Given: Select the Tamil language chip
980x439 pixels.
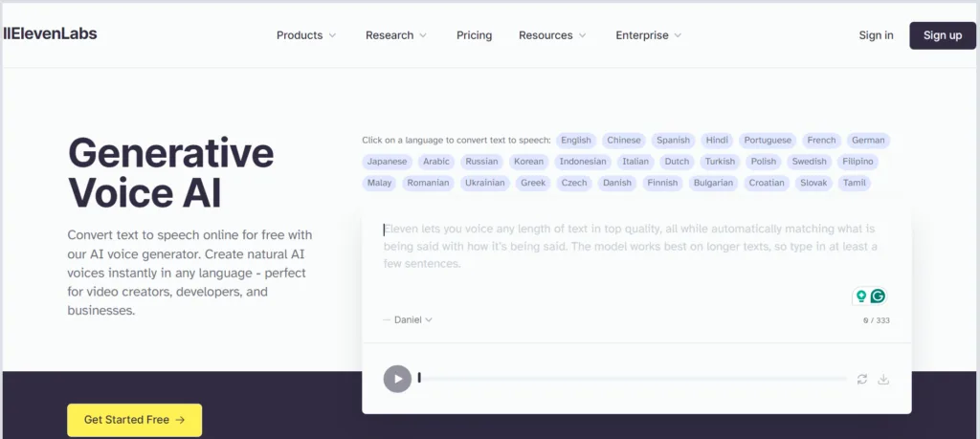Looking at the screenshot, I should click(854, 183).
